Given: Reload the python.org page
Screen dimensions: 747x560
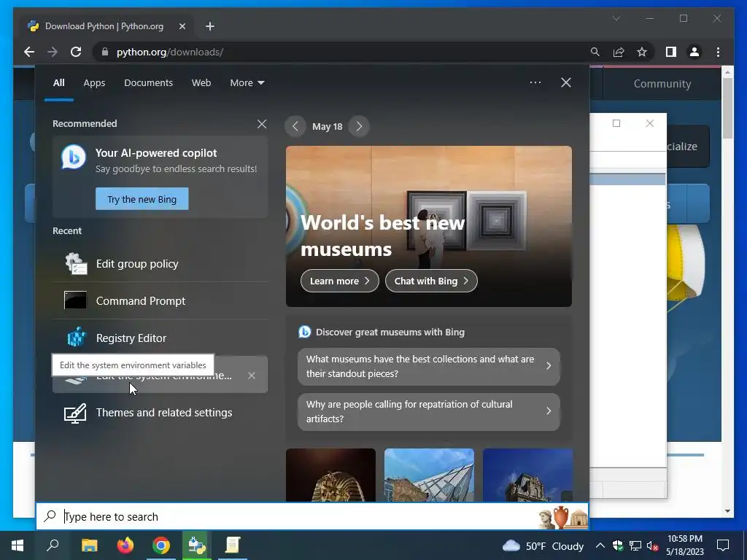Looking at the screenshot, I should [x=76, y=52].
